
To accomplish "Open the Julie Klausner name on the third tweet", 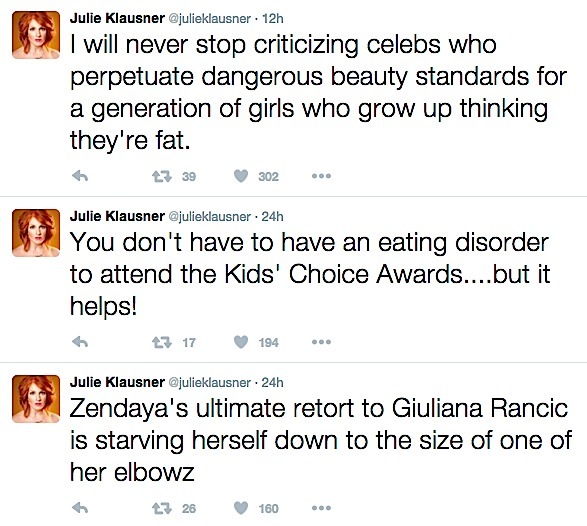I will pyautogui.click(x=117, y=382).
